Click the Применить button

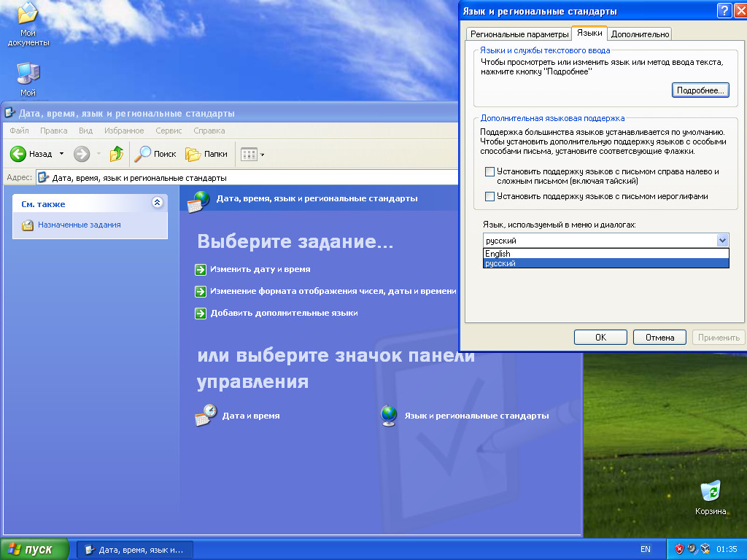coord(719,337)
